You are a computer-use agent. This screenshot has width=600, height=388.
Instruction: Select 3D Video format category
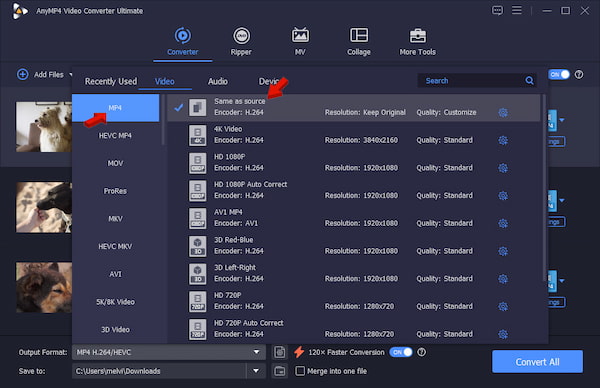[116, 329]
